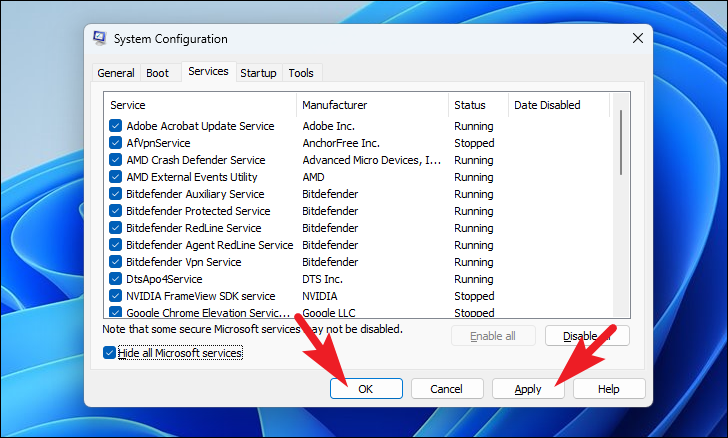Viewport: 728px width, 438px height.
Task: Click the Help button
Action: tap(609, 388)
